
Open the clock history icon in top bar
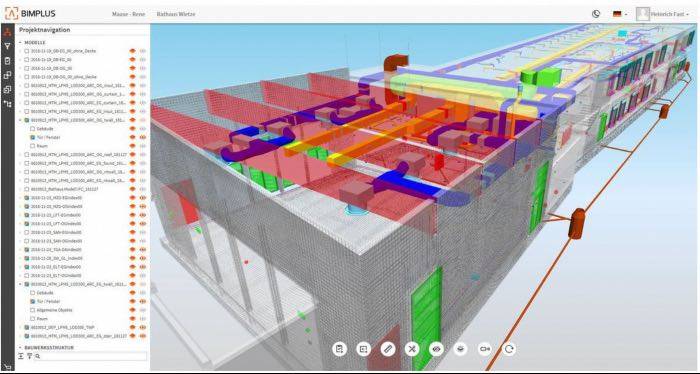pyautogui.click(x=596, y=14)
